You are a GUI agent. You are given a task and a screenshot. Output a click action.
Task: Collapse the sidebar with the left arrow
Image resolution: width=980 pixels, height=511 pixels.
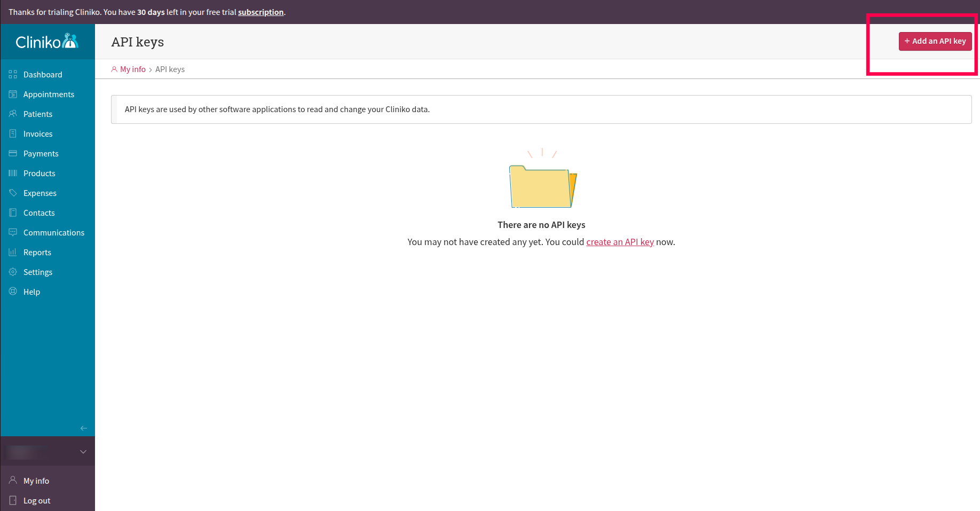point(83,428)
